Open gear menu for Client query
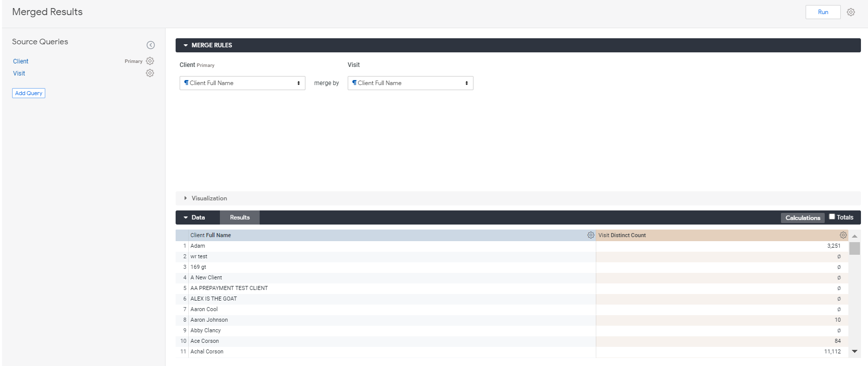The height and width of the screenshot is (366, 868). [x=150, y=61]
